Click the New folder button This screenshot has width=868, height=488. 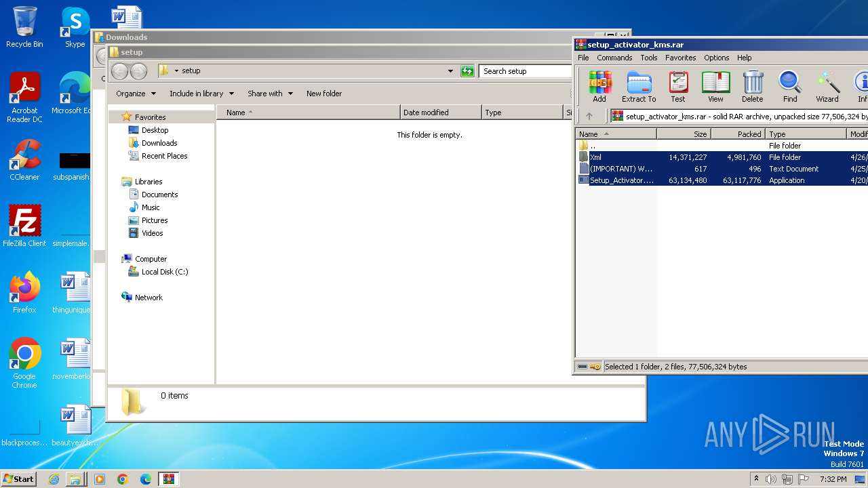point(324,94)
